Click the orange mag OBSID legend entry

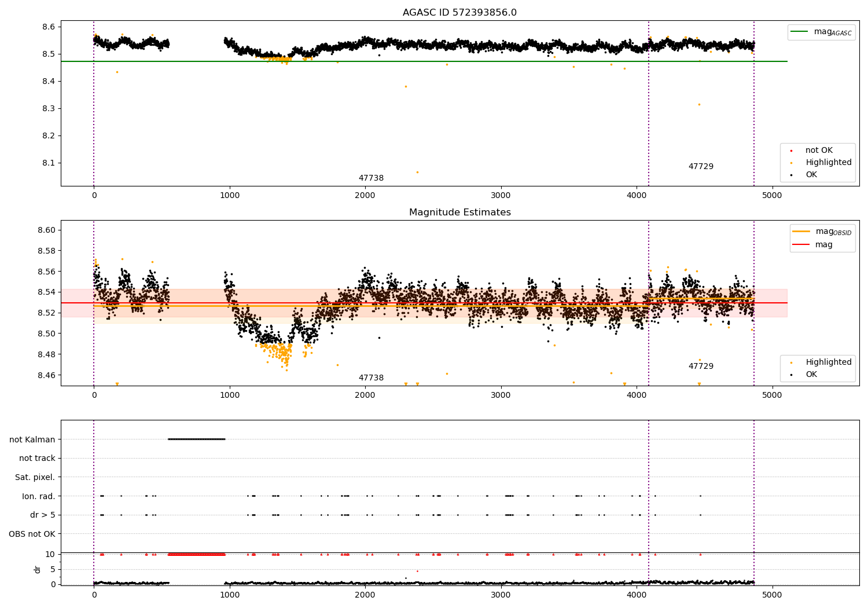(x=822, y=232)
